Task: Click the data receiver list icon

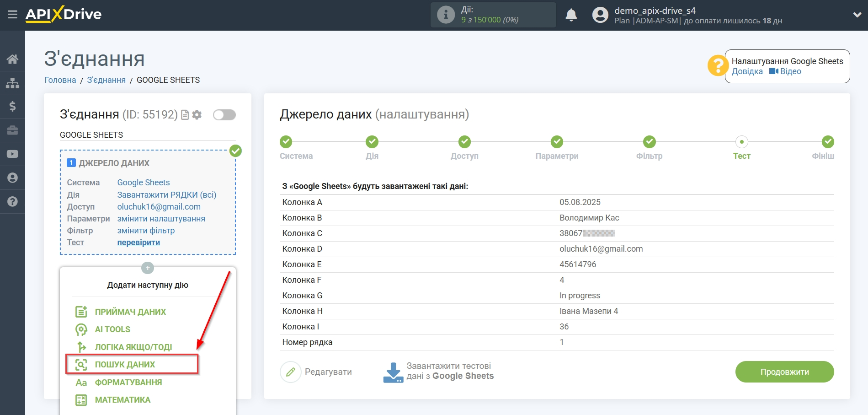Action: click(81, 312)
